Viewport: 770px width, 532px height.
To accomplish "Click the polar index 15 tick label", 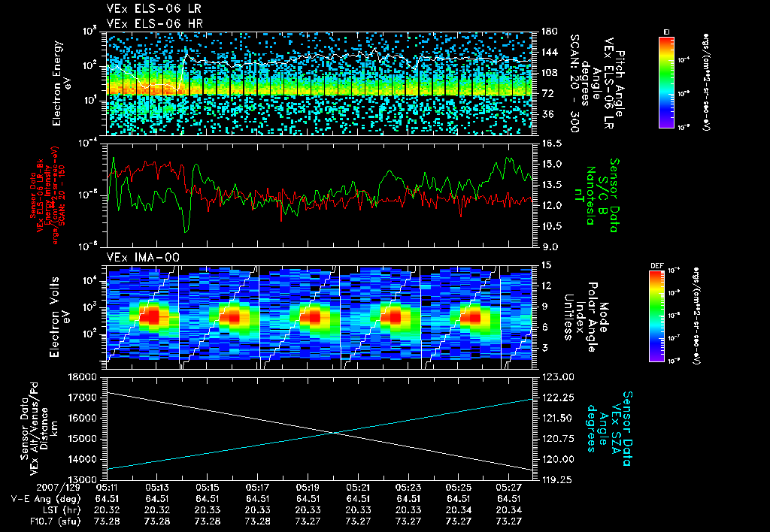I will click(546, 265).
